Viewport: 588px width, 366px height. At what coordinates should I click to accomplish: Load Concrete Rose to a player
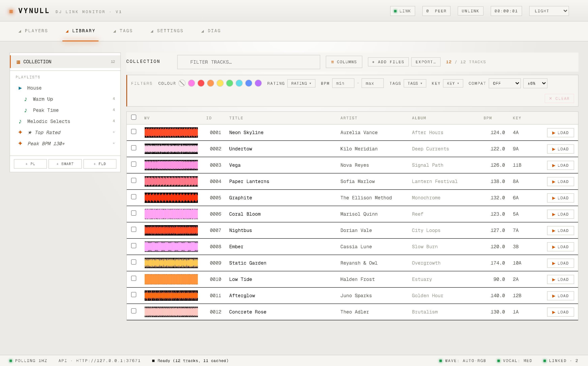click(x=560, y=312)
